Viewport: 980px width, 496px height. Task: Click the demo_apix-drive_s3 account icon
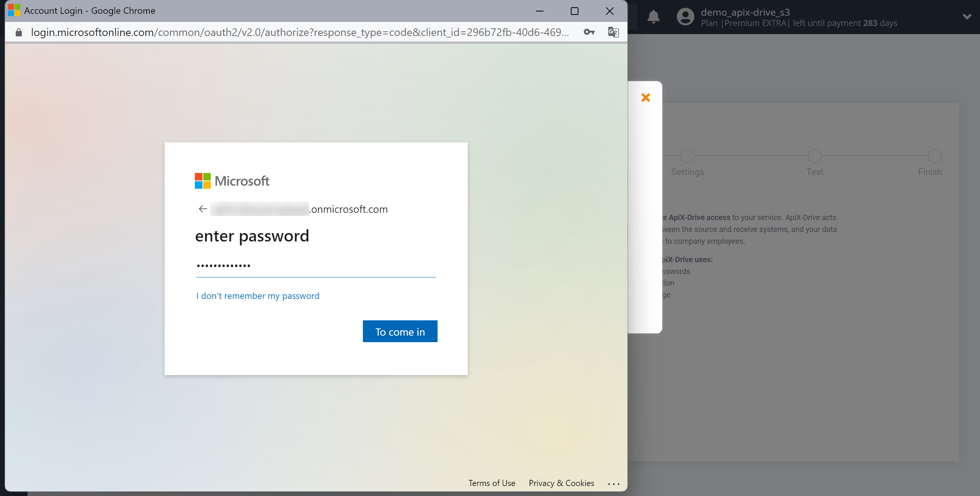[x=684, y=17]
